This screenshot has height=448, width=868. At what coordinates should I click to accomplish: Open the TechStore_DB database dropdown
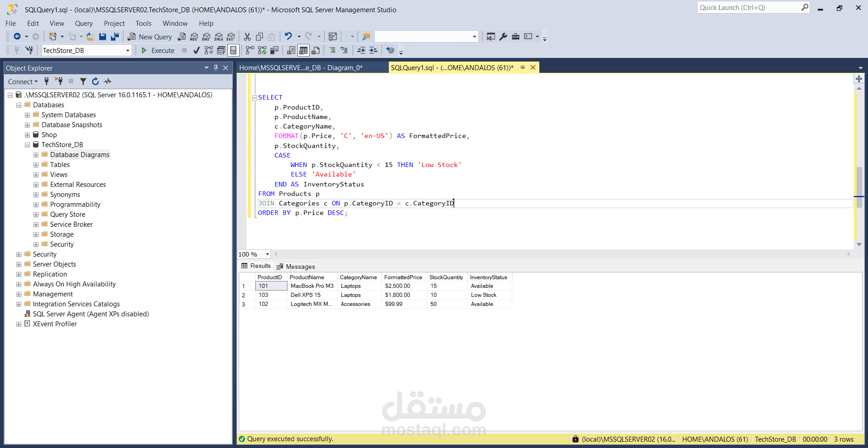127,50
